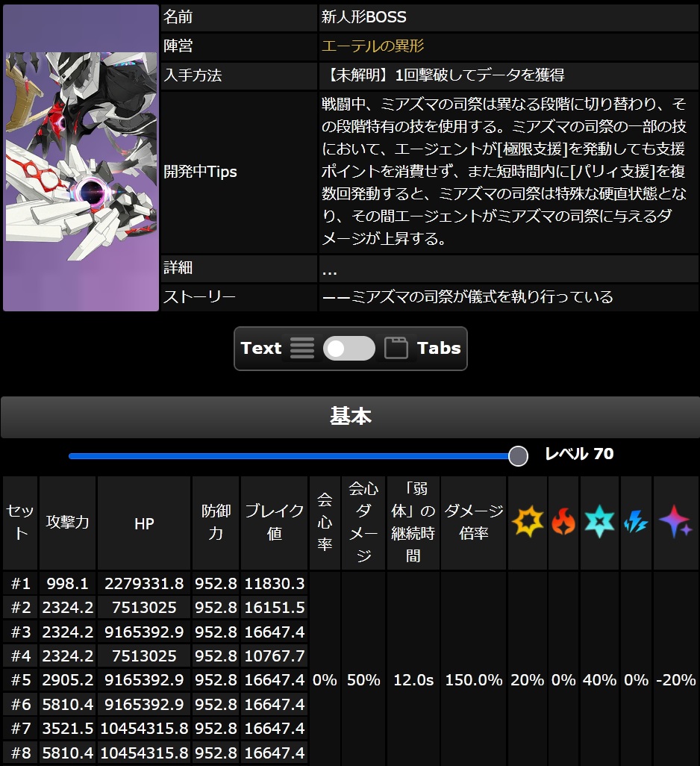The height and width of the screenshot is (766, 700).
Task: Click the Tabs label beside the switch
Action: tap(439, 349)
